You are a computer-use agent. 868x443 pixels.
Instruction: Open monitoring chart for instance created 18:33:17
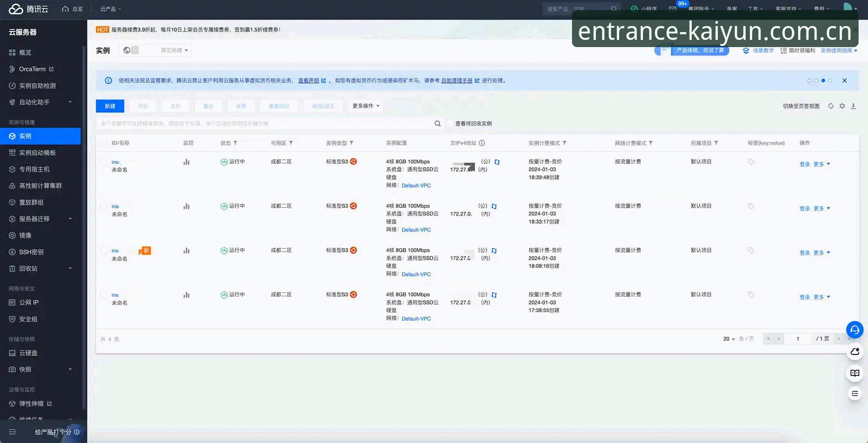pos(186,206)
